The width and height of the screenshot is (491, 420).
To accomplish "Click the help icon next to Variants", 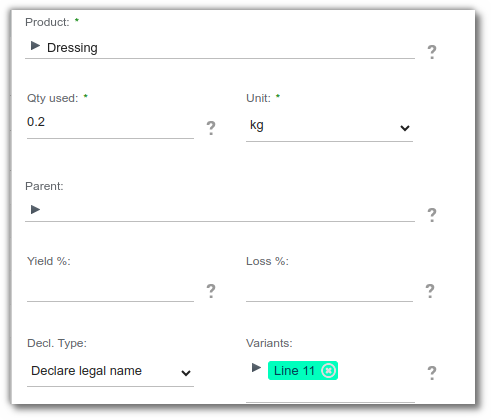I will click(432, 373).
